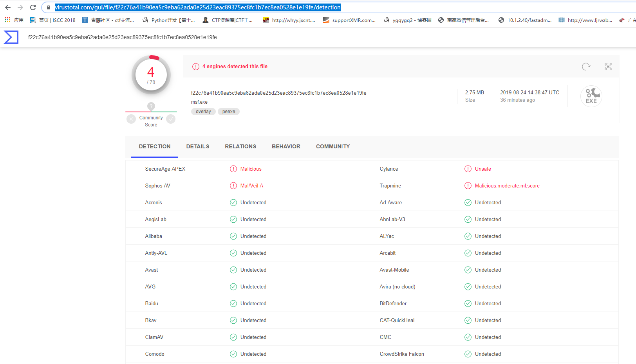Open the Apps grid bookmark icon
Viewport: 636px width, 364px height.
(7, 20)
